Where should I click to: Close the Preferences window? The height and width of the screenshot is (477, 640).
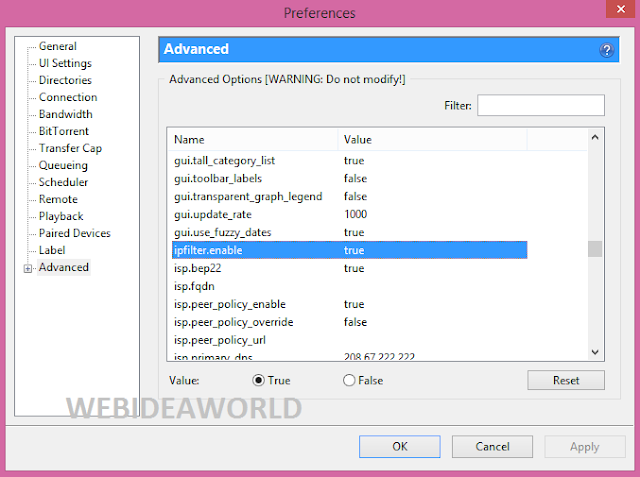620,9
